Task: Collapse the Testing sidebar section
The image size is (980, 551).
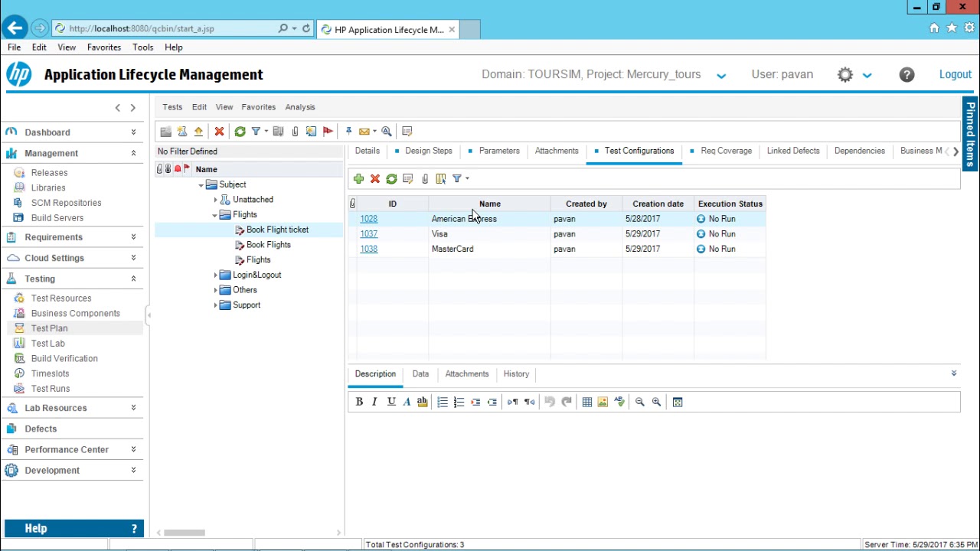Action: pos(133,279)
